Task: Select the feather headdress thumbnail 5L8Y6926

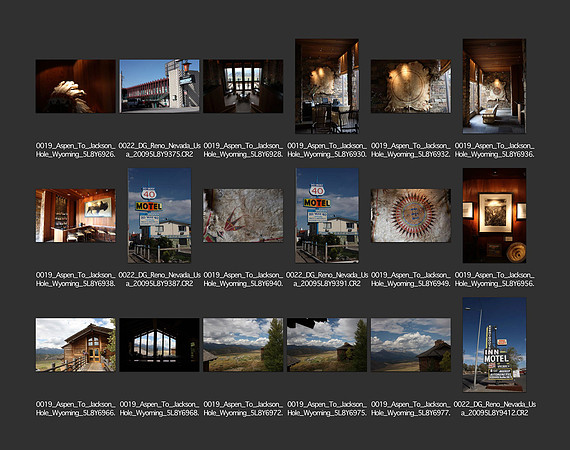Action: coord(76,86)
